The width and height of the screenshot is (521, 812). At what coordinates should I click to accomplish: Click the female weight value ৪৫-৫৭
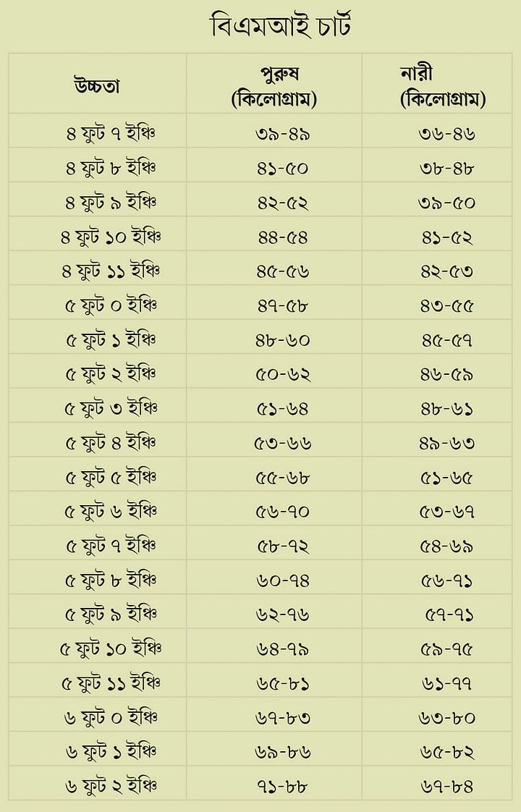(446, 340)
